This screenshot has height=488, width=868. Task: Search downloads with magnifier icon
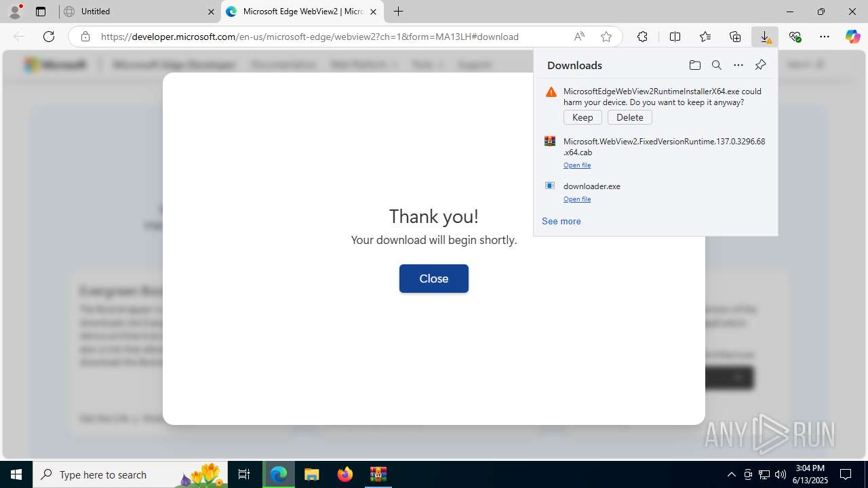[717, 65]
